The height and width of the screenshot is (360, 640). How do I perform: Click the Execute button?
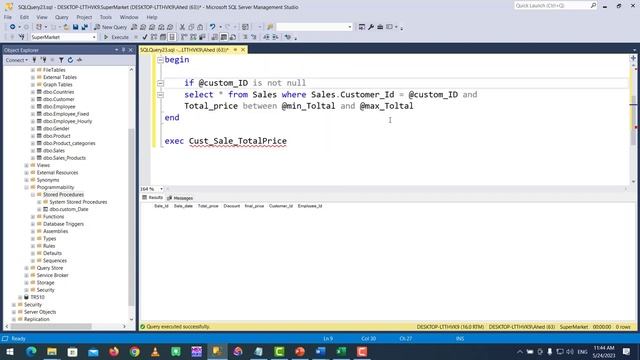(116, 37)
